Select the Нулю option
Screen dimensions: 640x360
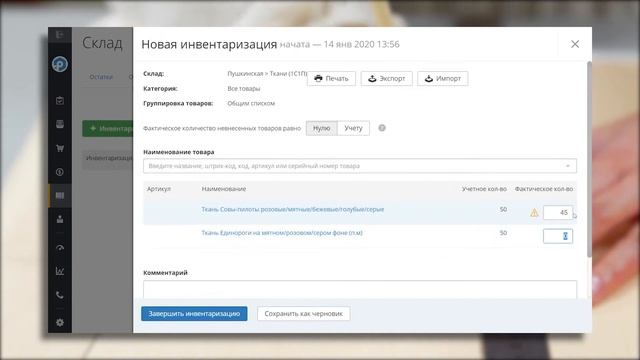[x=322, y=128]
